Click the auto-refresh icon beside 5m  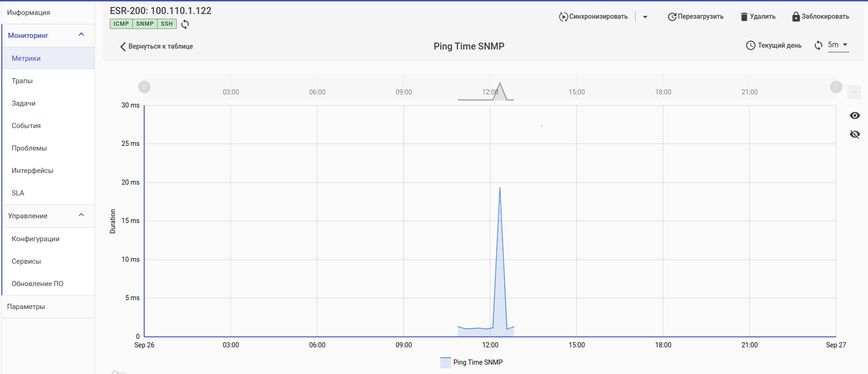[x=818, y=45]
